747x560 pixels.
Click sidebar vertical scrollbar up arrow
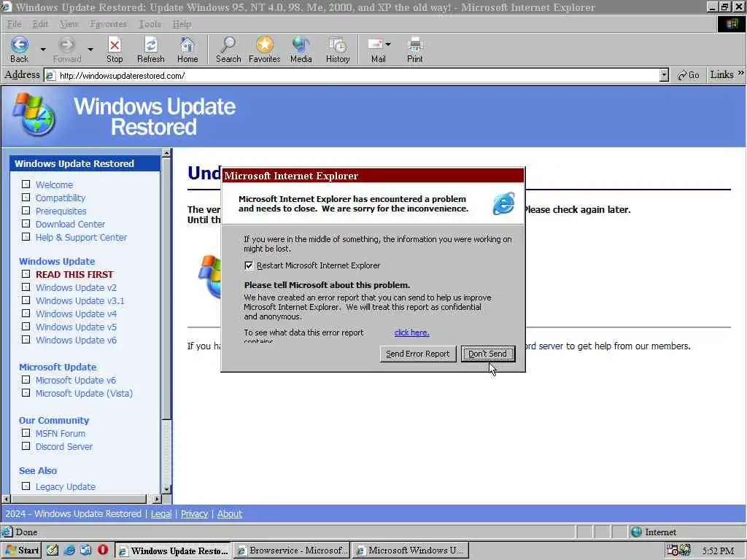166,153
